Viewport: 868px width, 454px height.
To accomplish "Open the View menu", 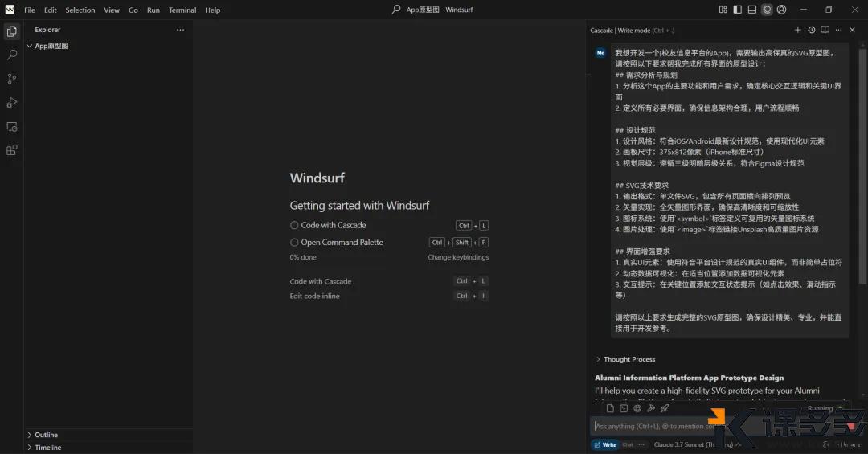I will (112, 10).
